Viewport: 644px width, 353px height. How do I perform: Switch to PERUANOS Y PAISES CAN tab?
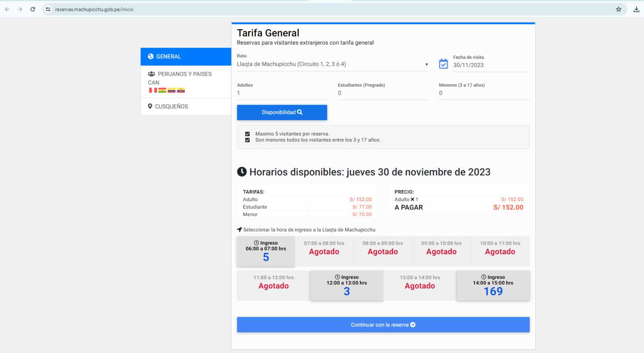click(x=186, y=82)
